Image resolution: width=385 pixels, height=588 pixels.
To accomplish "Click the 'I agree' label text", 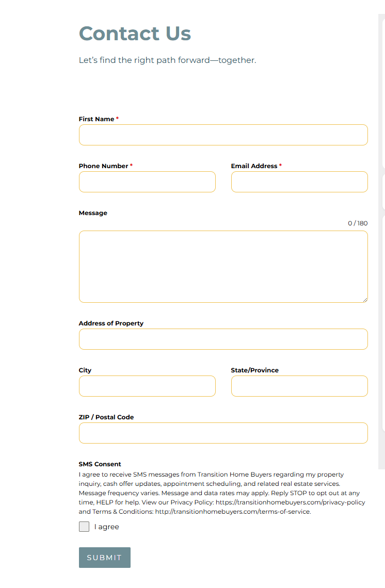I will click(106, 527).
